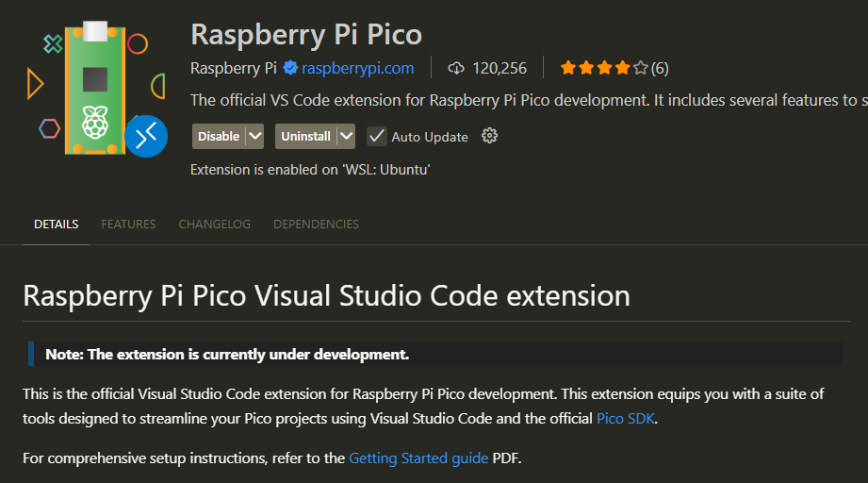Viewport: 868px width, 483px height.
Task: Follow the Pico SDK link
Action: coord(625,418)
